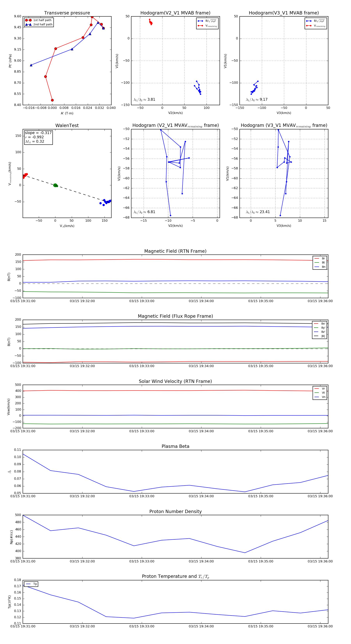Click the 'Br' legend entry
Viewport: 351px width, 644px height.
[320, 259]
